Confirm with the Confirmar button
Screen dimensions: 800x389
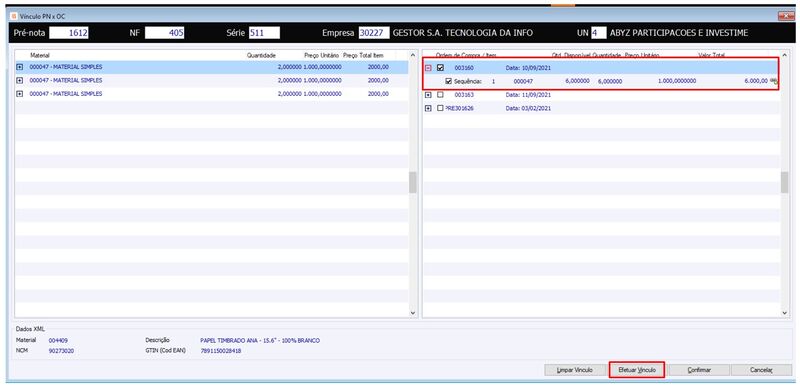point(699,370)
